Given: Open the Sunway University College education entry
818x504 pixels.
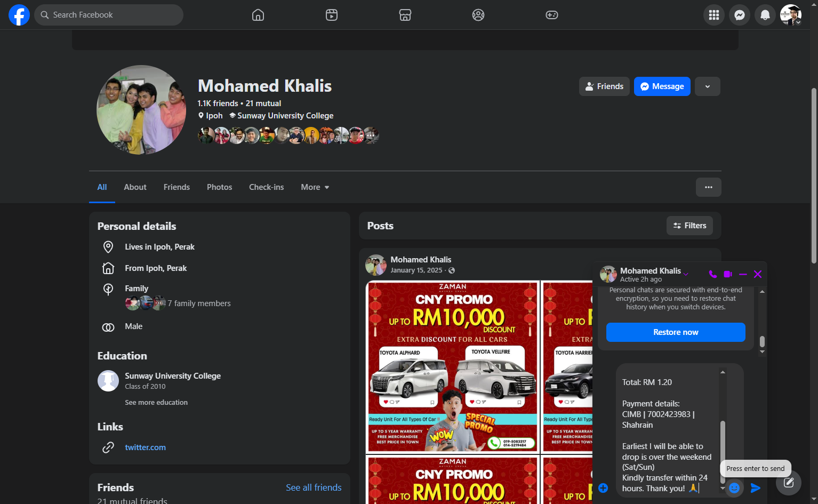Looking at the screenshot, I should (x=173, y=376).
